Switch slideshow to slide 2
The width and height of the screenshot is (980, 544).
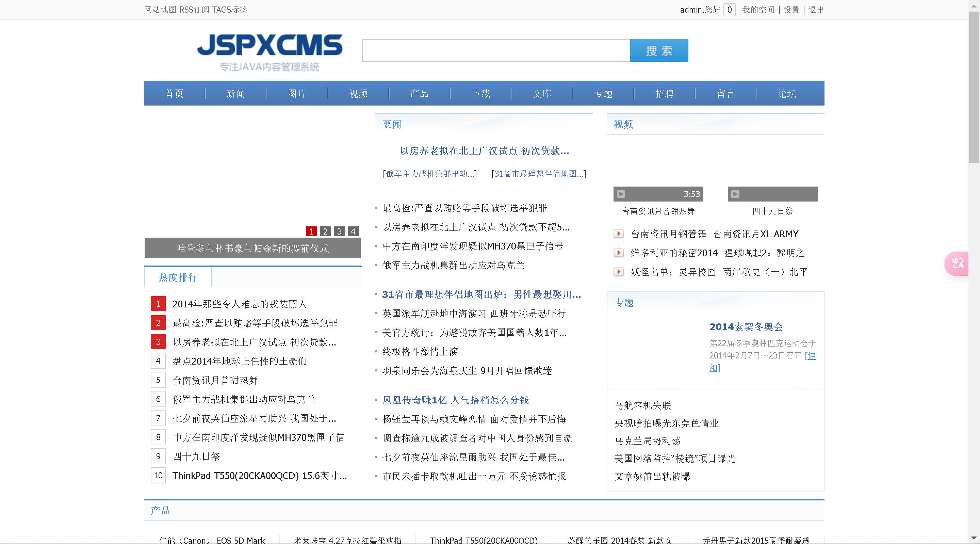(x=325, y=231)
